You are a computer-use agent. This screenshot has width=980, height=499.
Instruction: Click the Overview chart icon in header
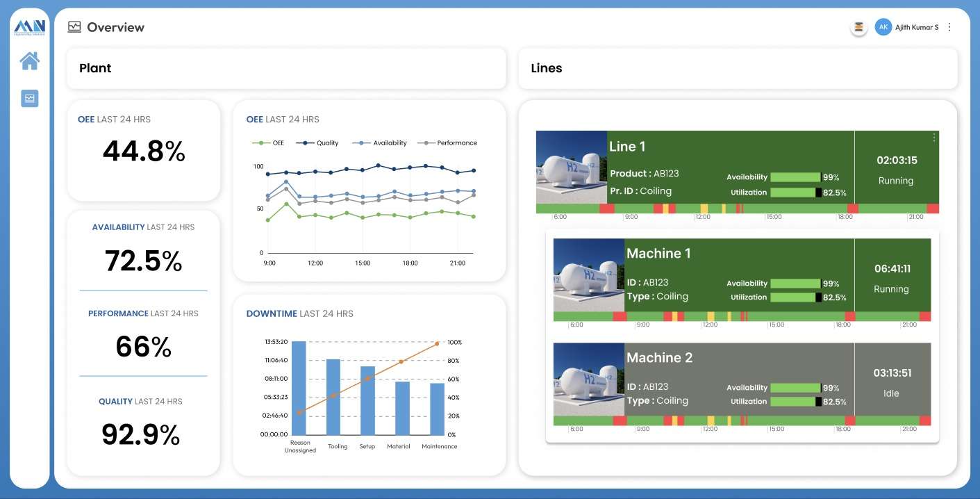[74, 27]
